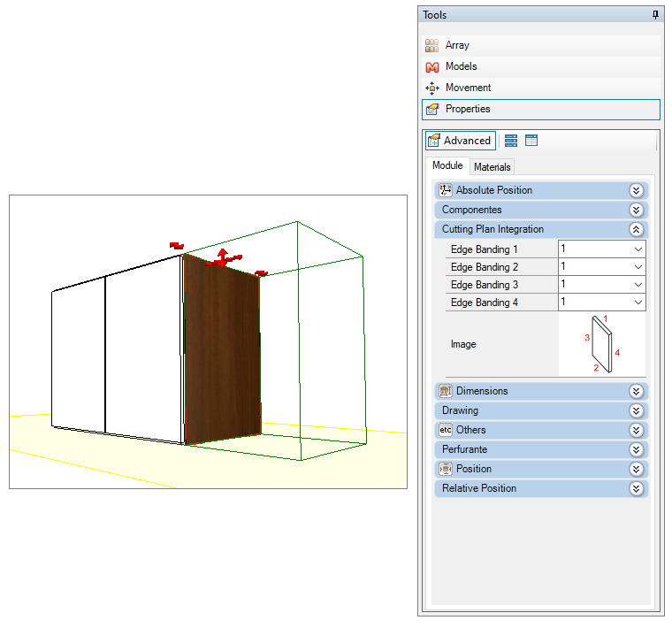Image resolution: width=672 pixels, height=628 pixels.
Task: Click the edge numbering diagram image
Action: (602, 344)
